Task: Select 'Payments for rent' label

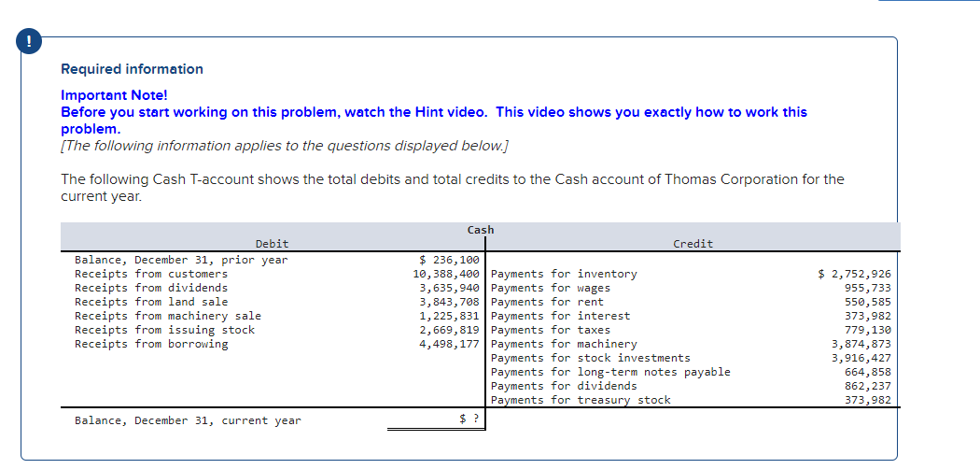Action: tap(548, 302)
